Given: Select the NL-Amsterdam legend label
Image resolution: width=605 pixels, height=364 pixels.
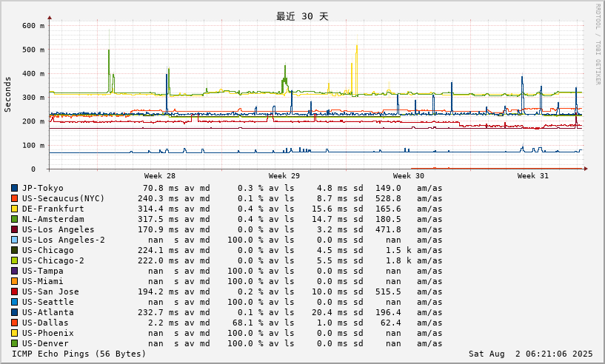Looking at the screenshot, I should click(x=53, y=220).
